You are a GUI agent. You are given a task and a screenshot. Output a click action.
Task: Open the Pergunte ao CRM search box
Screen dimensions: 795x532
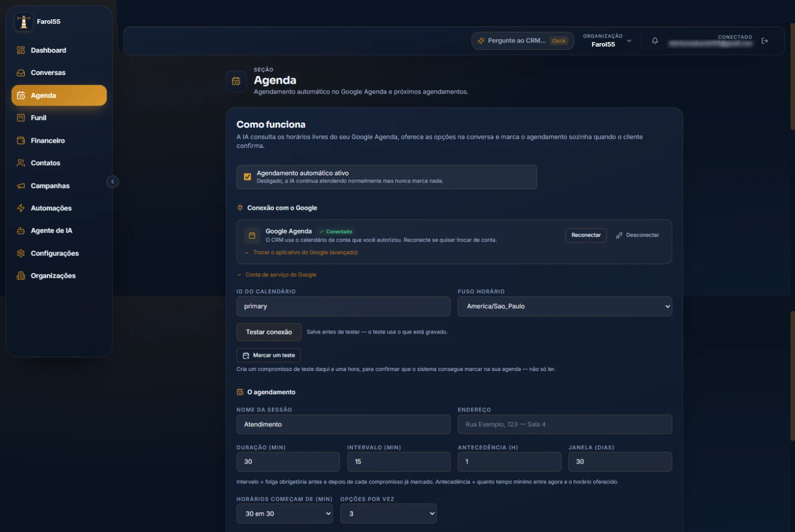(523, 41)
